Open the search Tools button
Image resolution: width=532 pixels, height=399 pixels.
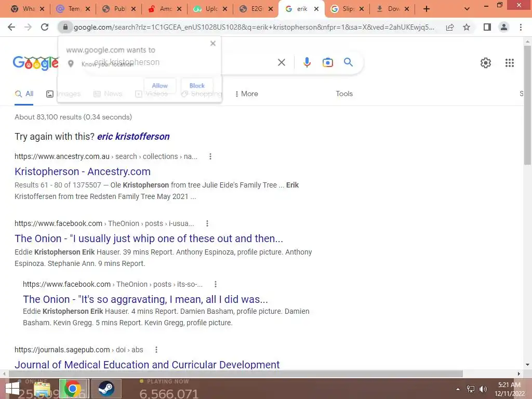pyautogui.click(x=344, y=94)
